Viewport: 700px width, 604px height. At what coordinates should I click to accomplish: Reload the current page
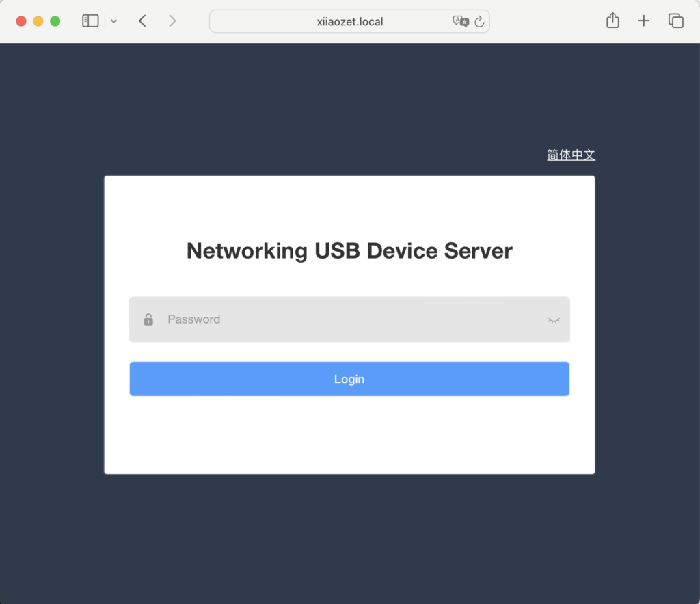point(479,22)
